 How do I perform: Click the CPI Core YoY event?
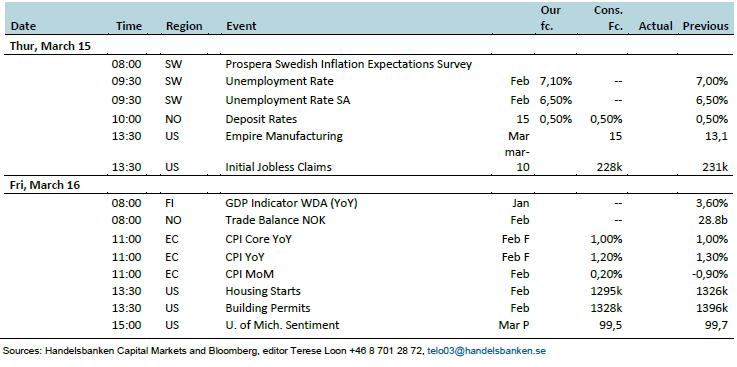click(x=259, y=239)
